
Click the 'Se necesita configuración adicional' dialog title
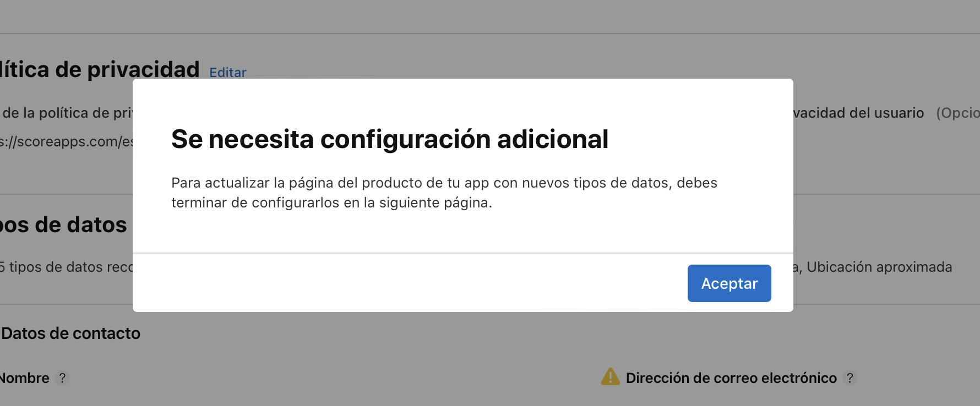click(x=390, y=139)
